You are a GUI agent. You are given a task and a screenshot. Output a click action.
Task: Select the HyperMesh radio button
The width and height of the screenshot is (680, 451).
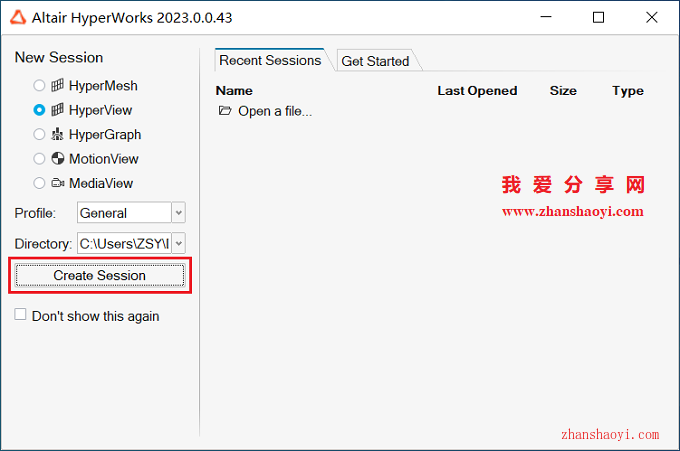pos(39,85)
